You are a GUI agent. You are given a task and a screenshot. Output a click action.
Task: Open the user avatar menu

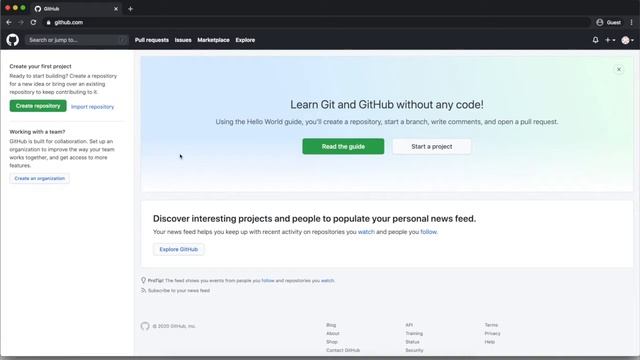(627, 40)
